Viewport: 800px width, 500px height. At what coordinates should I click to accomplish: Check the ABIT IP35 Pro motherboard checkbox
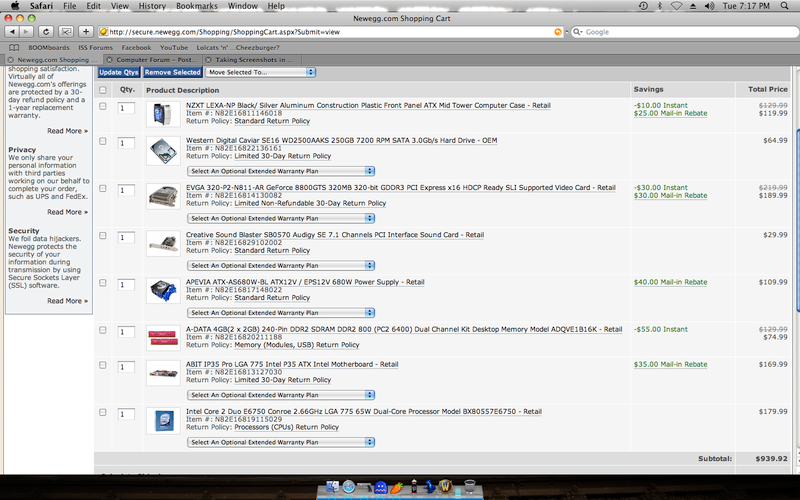click(103, 365)
